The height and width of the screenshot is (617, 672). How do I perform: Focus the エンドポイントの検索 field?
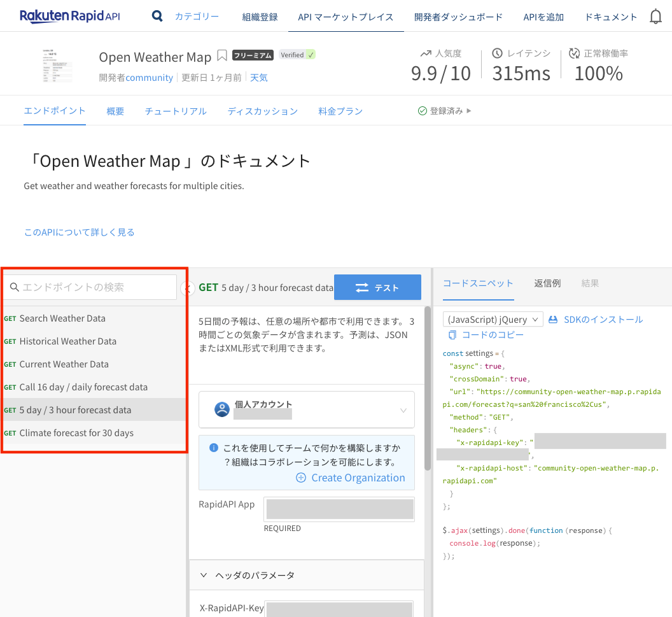tap(91, 287)
